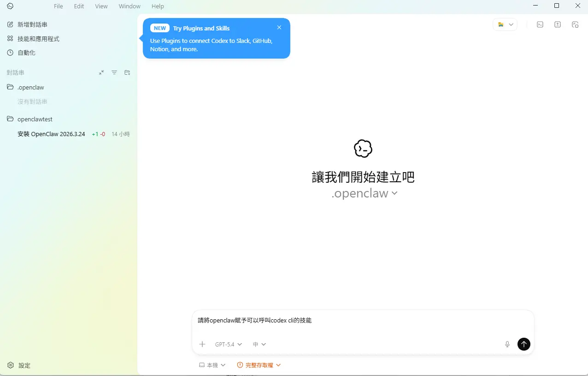This screenshot has width=588, height=376.
Task: Open the terminal panel icon in top-right toolbar
Action: coord(540,25)
